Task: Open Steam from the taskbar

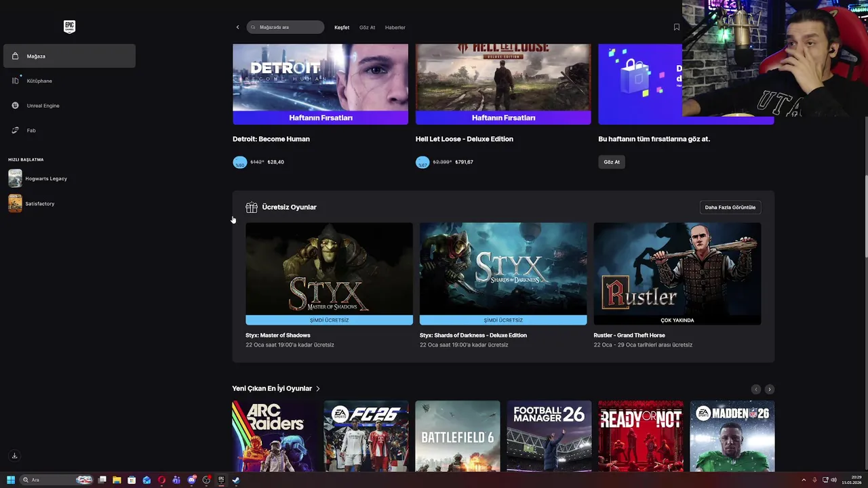Action: click(236, 480)
